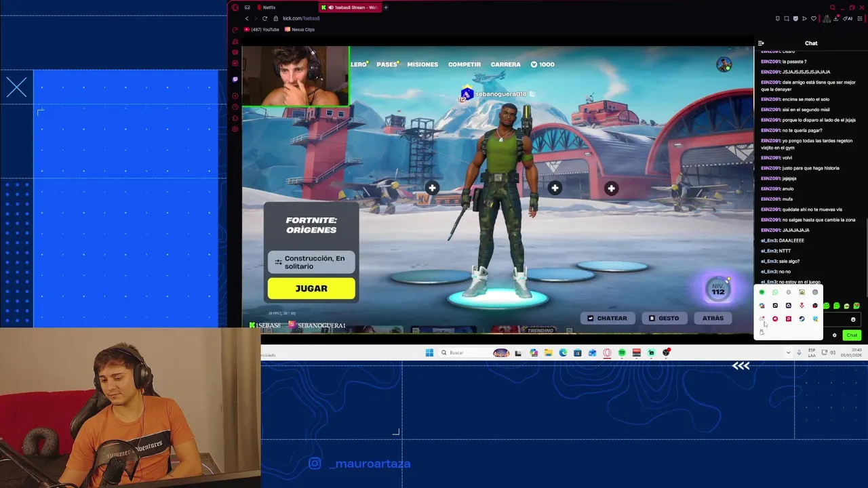Click the taskbar Buscar search box
The height and width of the screenshot is (488, 868).
click(475, 352)
